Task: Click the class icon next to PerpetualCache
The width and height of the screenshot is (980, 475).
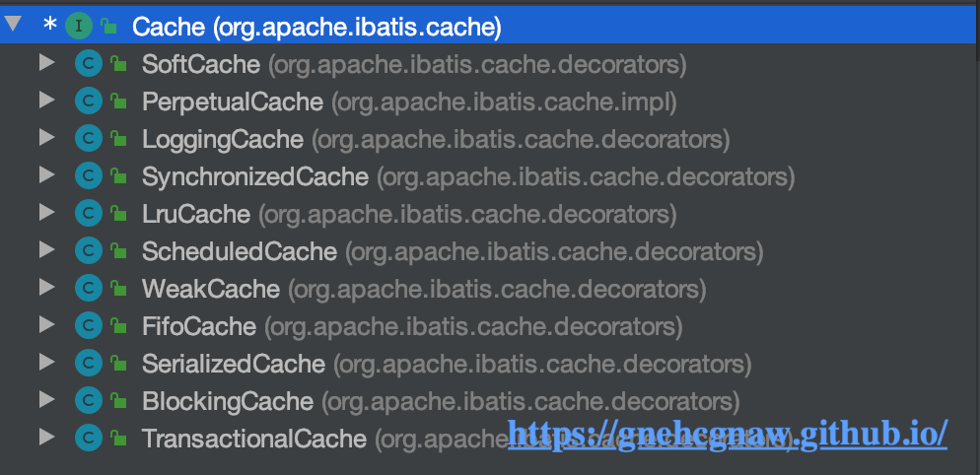Action: (88, 102)
